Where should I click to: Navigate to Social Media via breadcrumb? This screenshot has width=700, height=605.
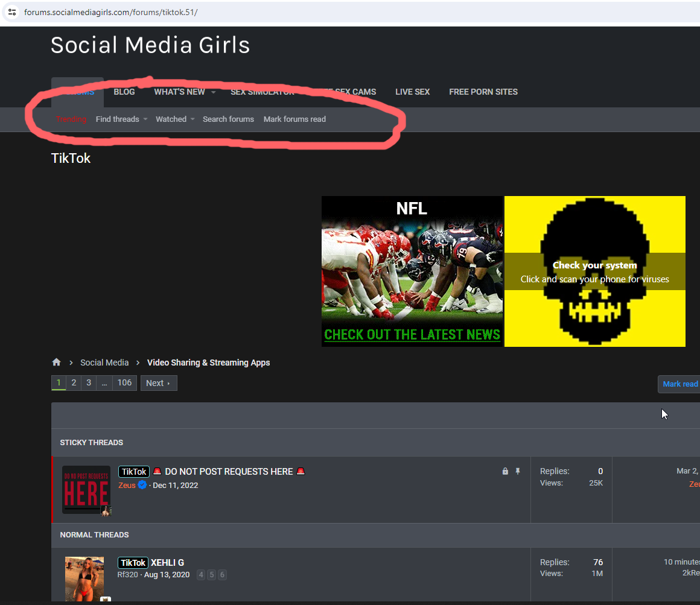[x=104, y=362]
